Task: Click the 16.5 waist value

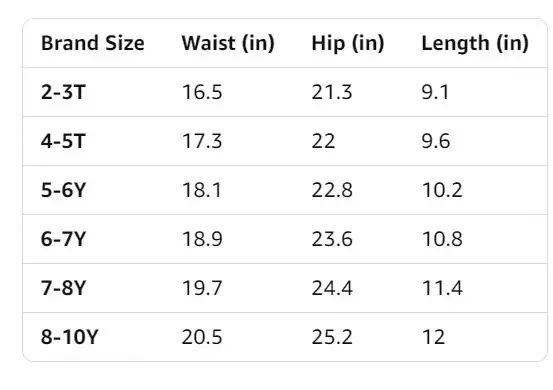Action: 202,92
